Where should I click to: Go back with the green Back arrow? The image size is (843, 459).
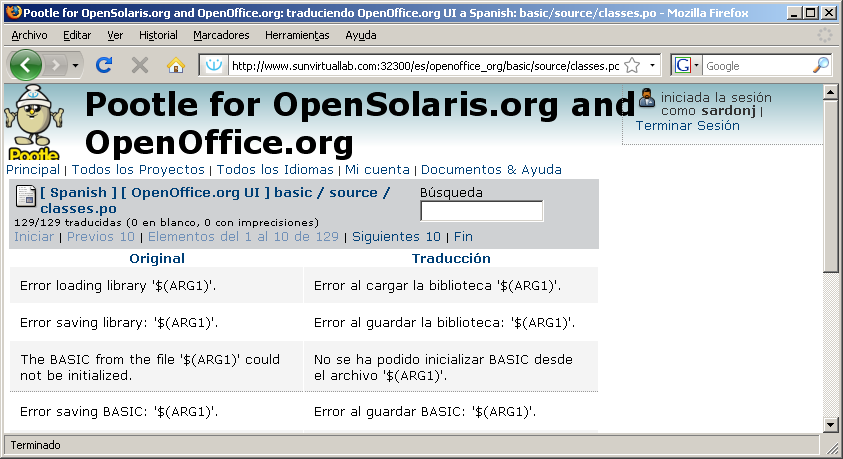25,66
